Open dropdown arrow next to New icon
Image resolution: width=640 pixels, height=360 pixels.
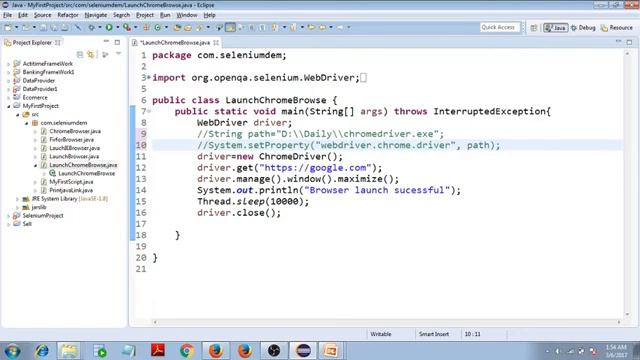point(16,27)
